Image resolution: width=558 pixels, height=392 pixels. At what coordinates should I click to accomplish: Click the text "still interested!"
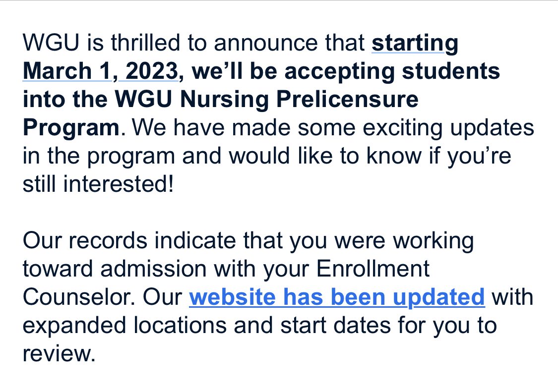click(x=98, y=184)
